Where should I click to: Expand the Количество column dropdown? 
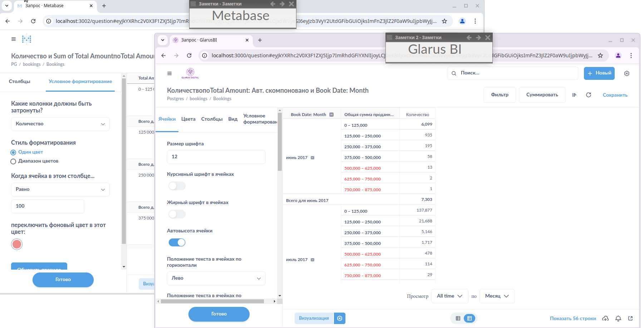[60, 124]
